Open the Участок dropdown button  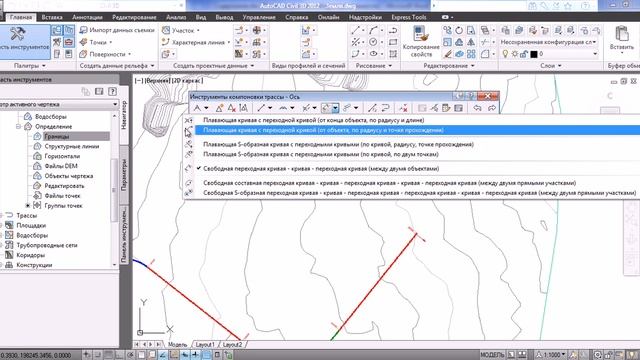click(181, 30)
